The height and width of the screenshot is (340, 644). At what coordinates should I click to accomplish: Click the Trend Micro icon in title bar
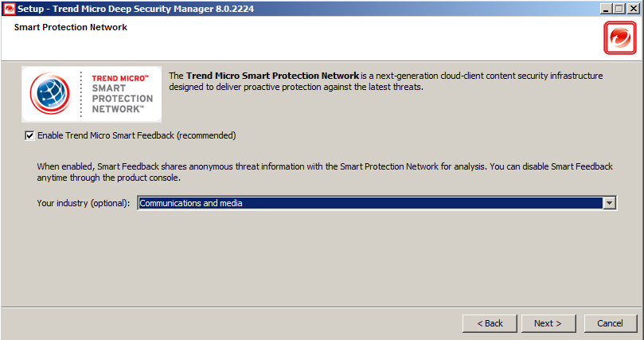(7, 7)
